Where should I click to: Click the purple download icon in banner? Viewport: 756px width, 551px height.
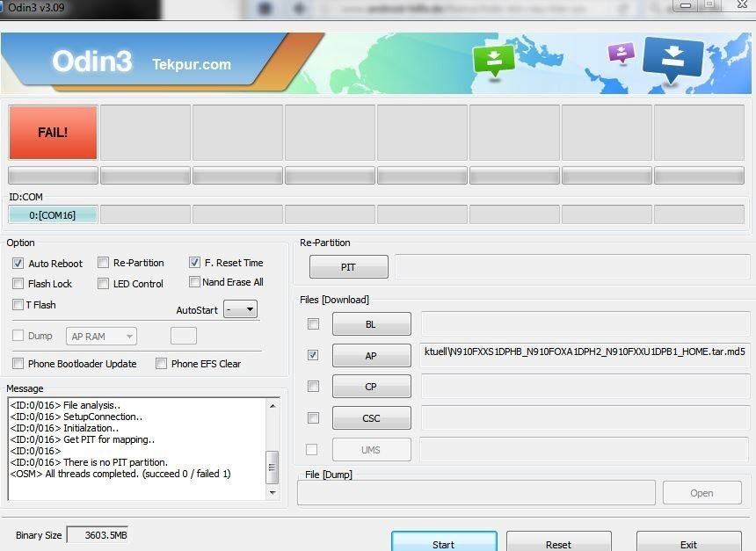621,53
